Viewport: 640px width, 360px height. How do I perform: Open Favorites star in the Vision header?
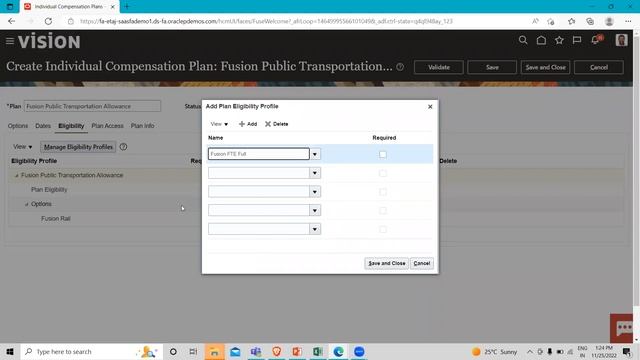pyautogui.click(x=559, y=40)
